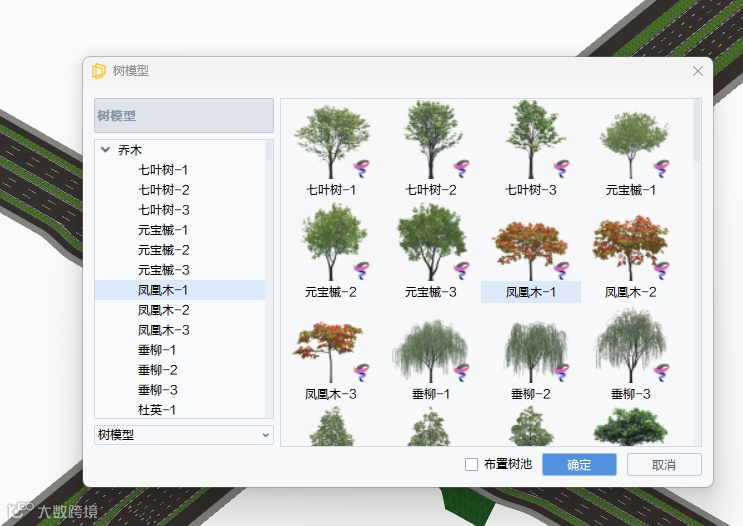Select 杜英-1 in the tree list
This screenshot has width=743, height=526.
[x=157, y=410]
